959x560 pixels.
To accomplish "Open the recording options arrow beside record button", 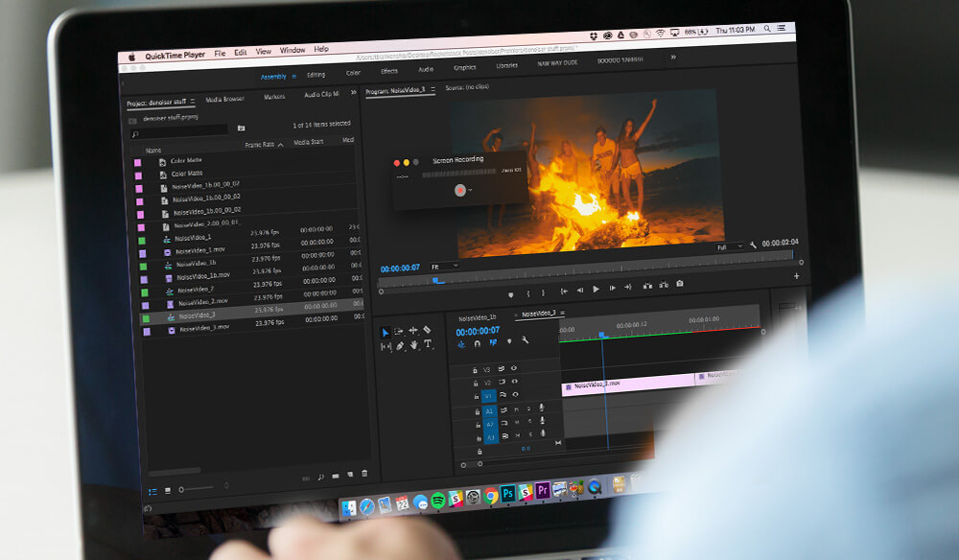I will pyautogui.click(x=470, y=190).
